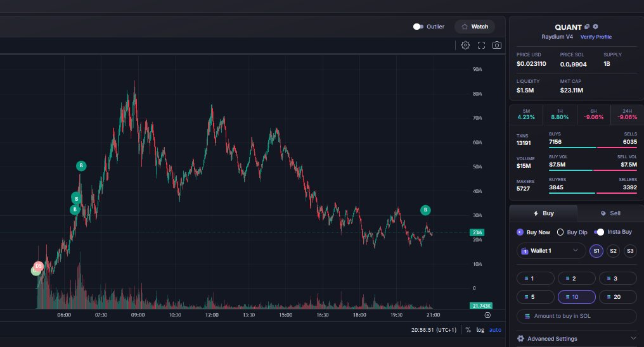This screenshot has height=347, width=644.
Task: Click the DS marker on chart
Action: (x=38, y=266)
